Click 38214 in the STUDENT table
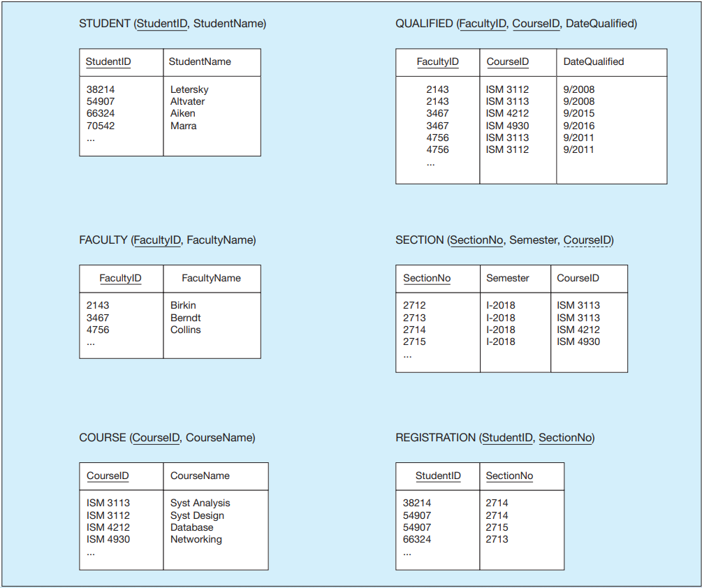702x588 pixels. [101, 89]
